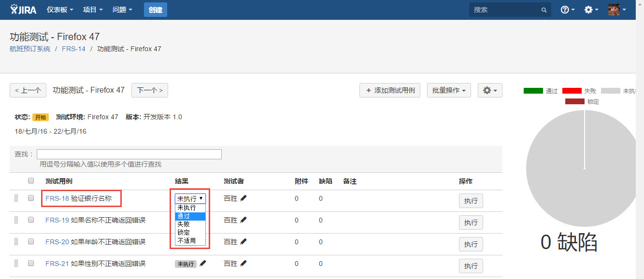Check the FRS-18 row checkbox
Screen dimensions: 644x279
31,198
